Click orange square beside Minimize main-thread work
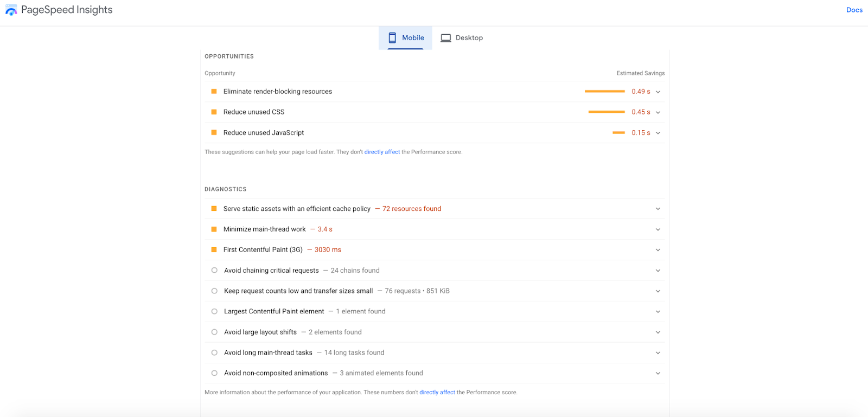 point(214,229)
